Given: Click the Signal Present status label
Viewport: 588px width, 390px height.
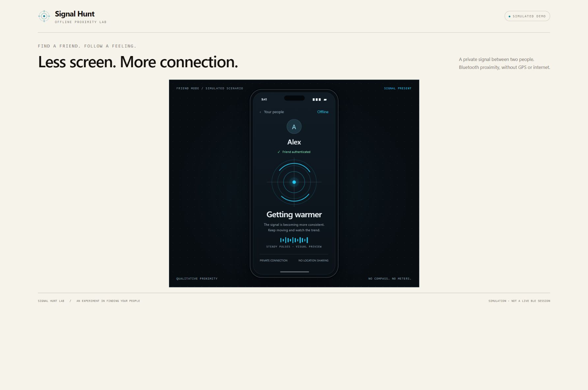Looking at the screenshot, I should pyautogui.click(x=398, y=88).
